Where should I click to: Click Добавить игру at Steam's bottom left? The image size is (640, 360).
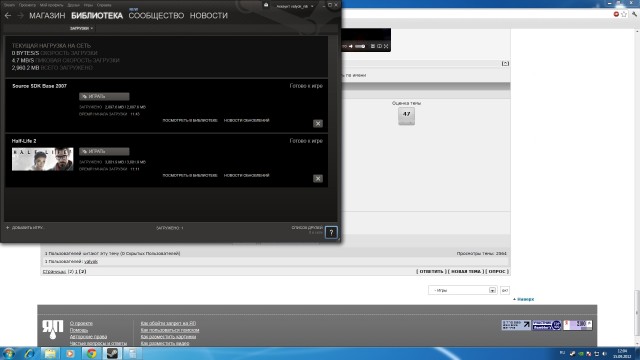tap(24, 228)
